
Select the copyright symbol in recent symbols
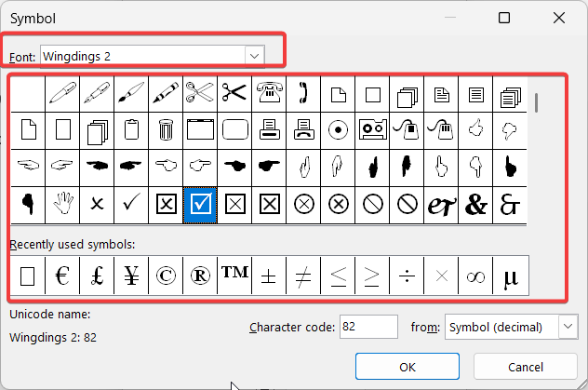(166, 276)
